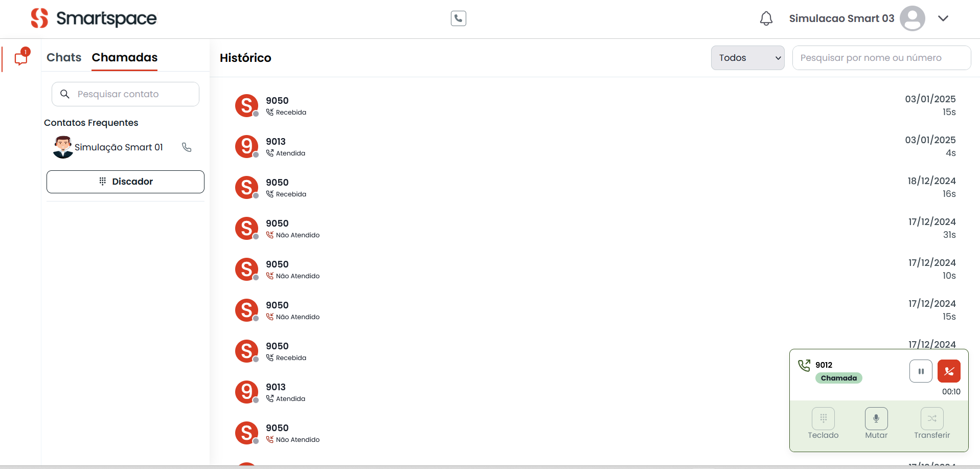Open Teclado keypad in call widget

click(x=823, y=419)
